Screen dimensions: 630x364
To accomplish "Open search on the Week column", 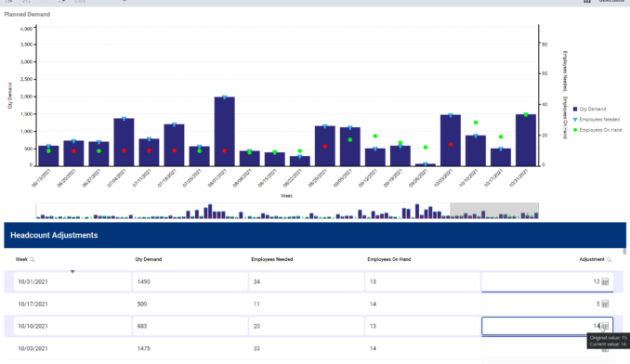I will 33,260.
